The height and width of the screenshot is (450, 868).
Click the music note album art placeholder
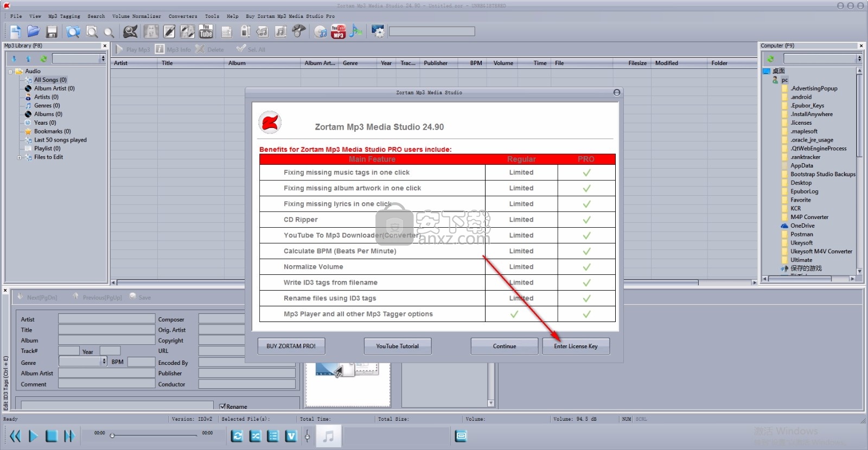click(x=328, y=436)
